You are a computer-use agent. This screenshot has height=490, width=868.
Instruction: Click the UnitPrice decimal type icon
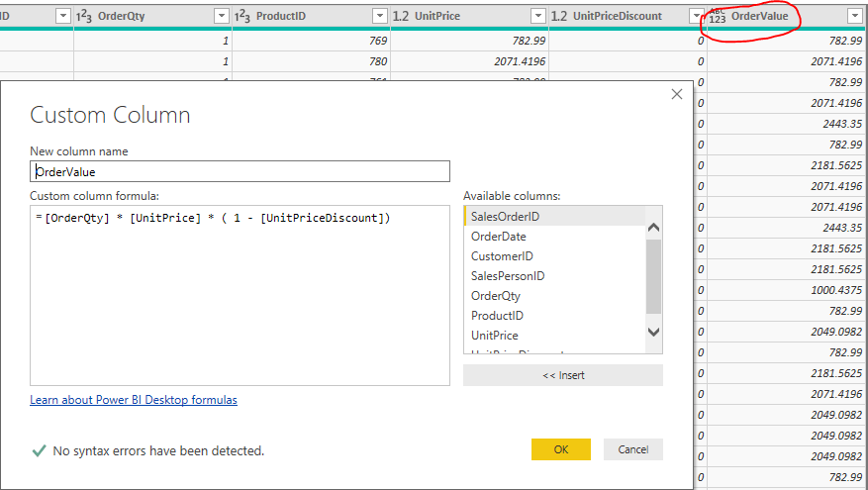click(401, 16)
